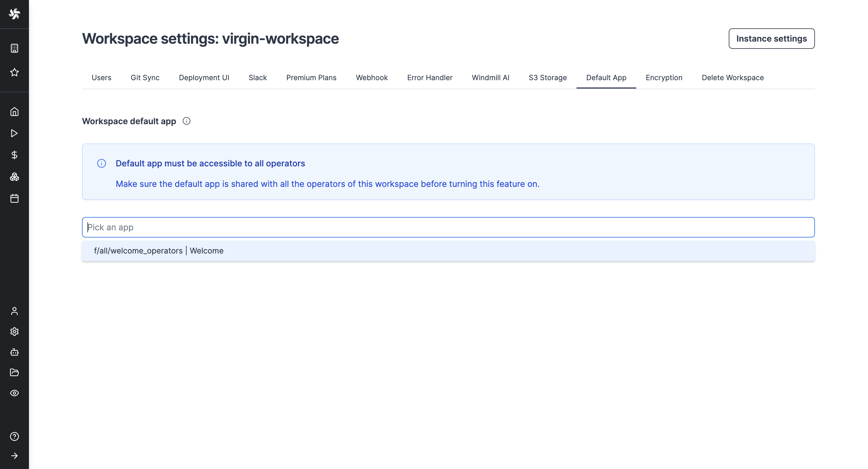Image resolution: width=868 pixels, height=469 pixels.
Task: Open Resources via cubes icon
Action: point(14,177)
